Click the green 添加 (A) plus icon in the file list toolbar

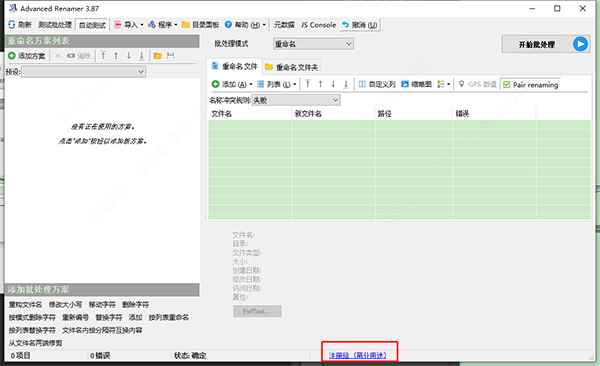pyautogui.click(x=215, y=84)
